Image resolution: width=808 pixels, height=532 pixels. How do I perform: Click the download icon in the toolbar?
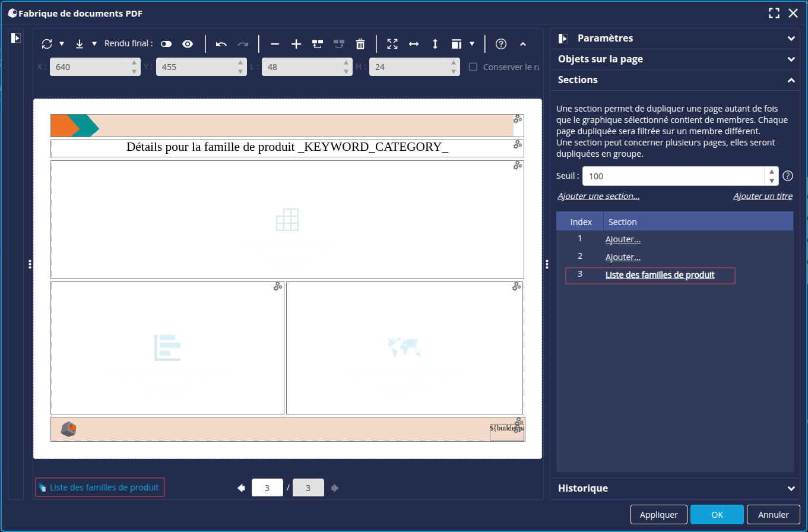click(x=80, y=44)
